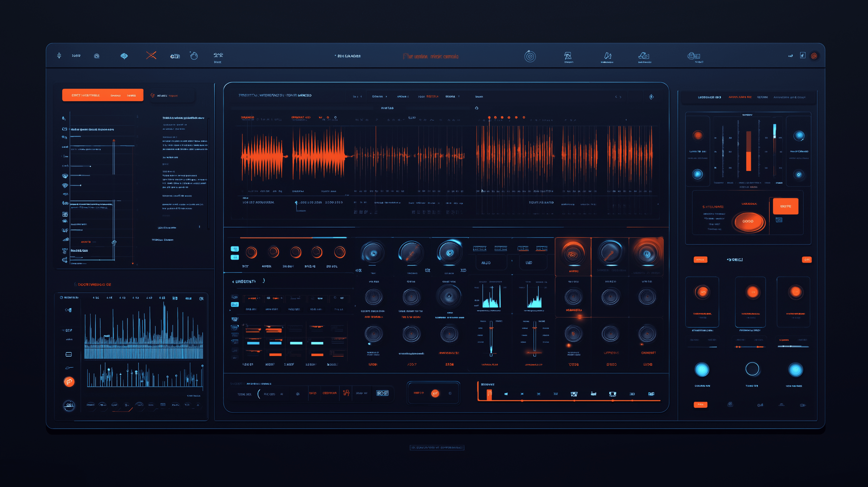The width and height of the screenshot is (868, 487).
Task: Toggle the unlit dark round switch in right panel
Action: tap(752, 369)
